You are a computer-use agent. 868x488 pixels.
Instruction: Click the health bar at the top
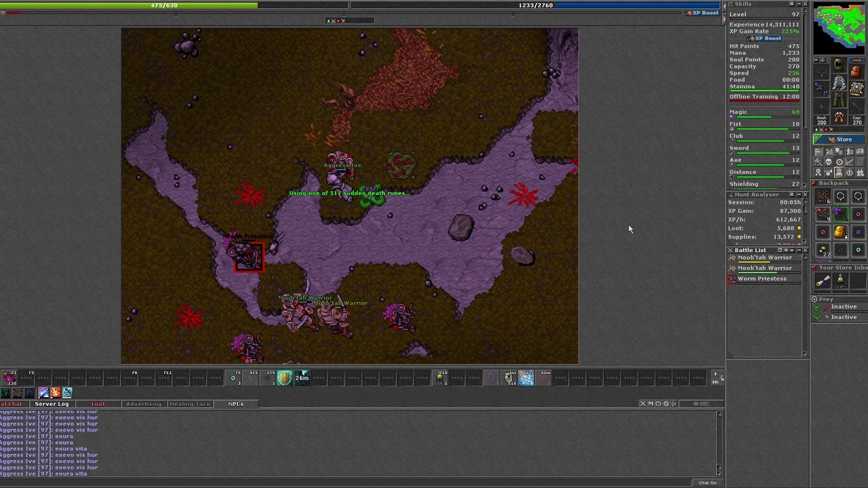pyautogui.click(x=174, y=5)
